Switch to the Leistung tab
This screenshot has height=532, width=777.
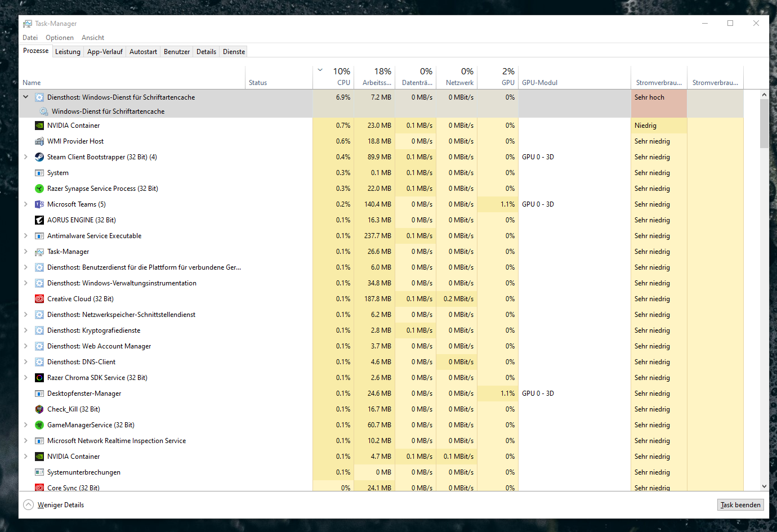coord(68,52)
